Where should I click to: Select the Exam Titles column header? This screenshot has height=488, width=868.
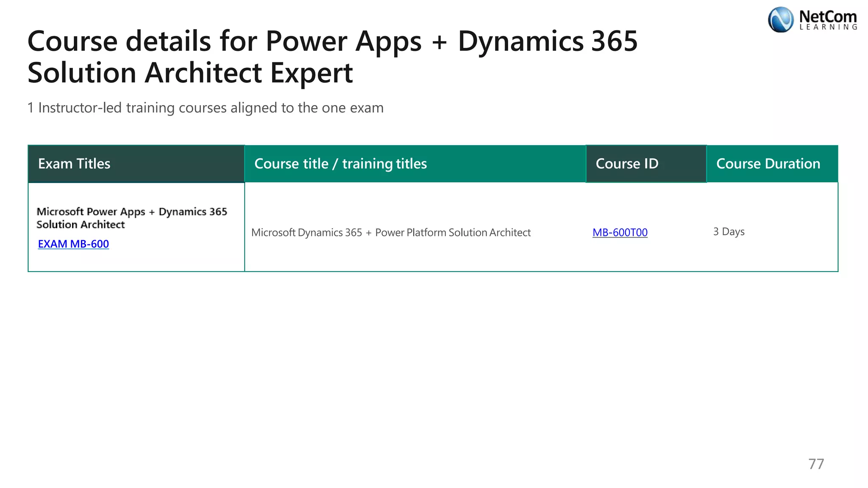136,164
